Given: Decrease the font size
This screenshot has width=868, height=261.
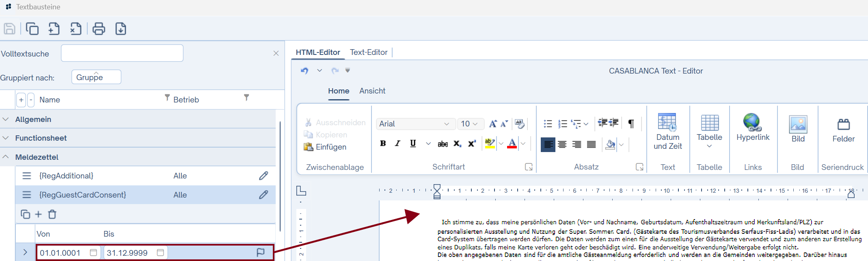Looking at the screenshot, I should coord(504,124).
